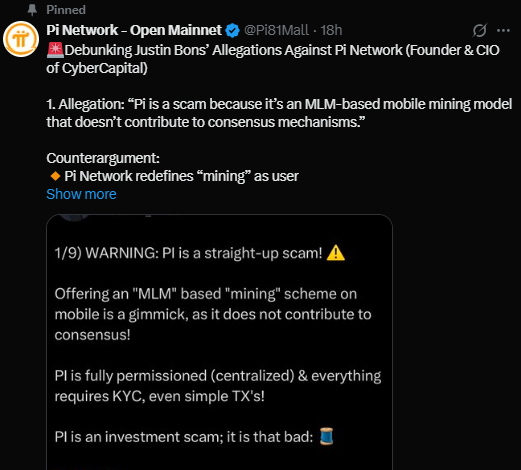Image resolution: width=521 pixels, height=470 pixels.
Task: Click the pin icon beside Pinned
Action: pos(32,10)
